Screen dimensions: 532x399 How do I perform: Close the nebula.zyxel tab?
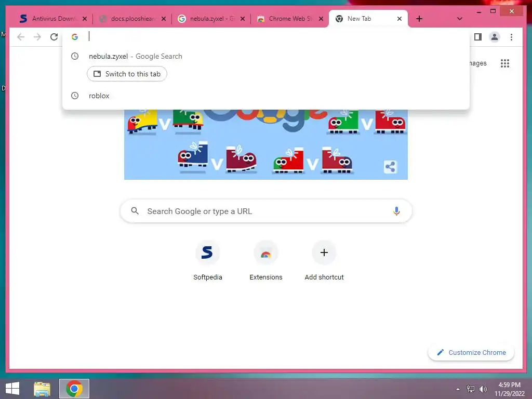243,19
